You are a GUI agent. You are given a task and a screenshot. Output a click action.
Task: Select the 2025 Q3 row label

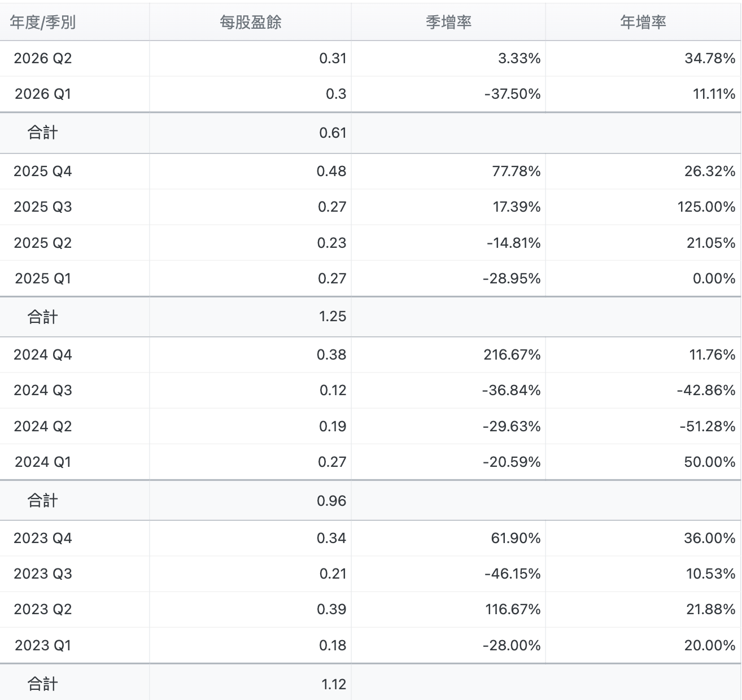43,207
